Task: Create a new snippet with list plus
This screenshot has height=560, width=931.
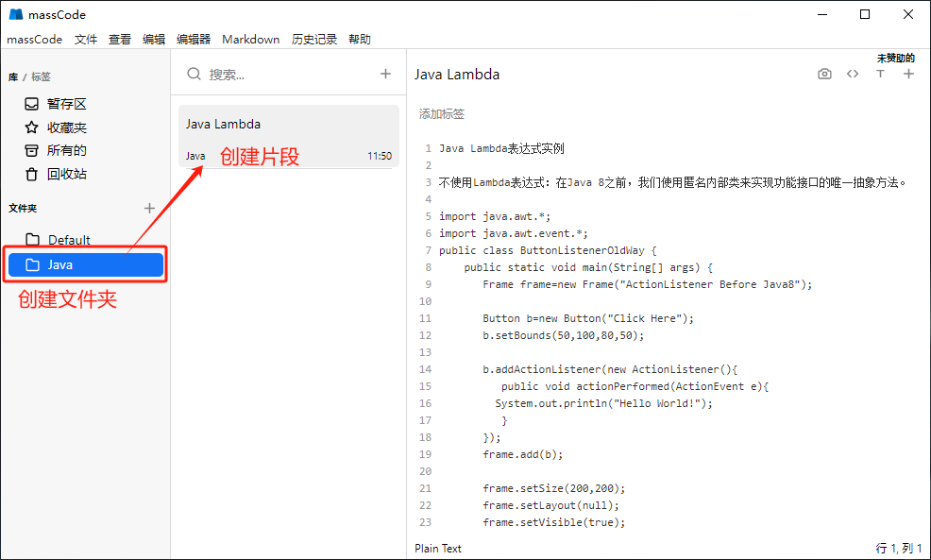Action: 386,74
